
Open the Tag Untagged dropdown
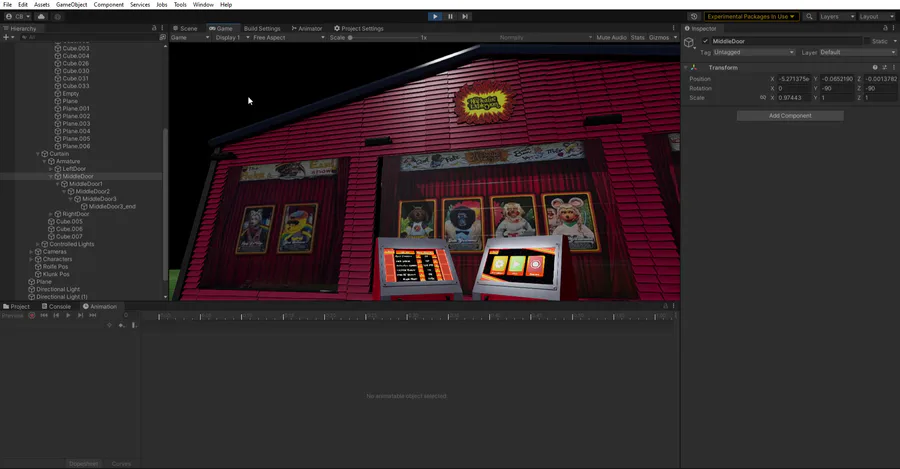pyautogui.click(x=754, y=52)
